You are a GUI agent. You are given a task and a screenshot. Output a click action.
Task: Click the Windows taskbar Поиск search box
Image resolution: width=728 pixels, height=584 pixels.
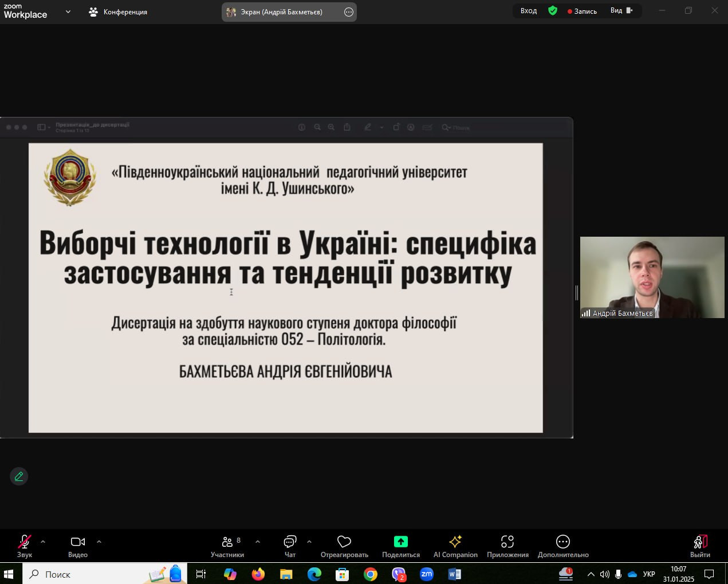[86, 574]
